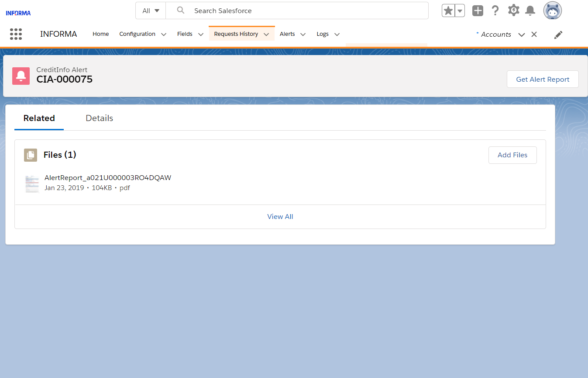Click the Add Files button
Image resolution: width=588 pixels, height=378 pixels.
512,155
